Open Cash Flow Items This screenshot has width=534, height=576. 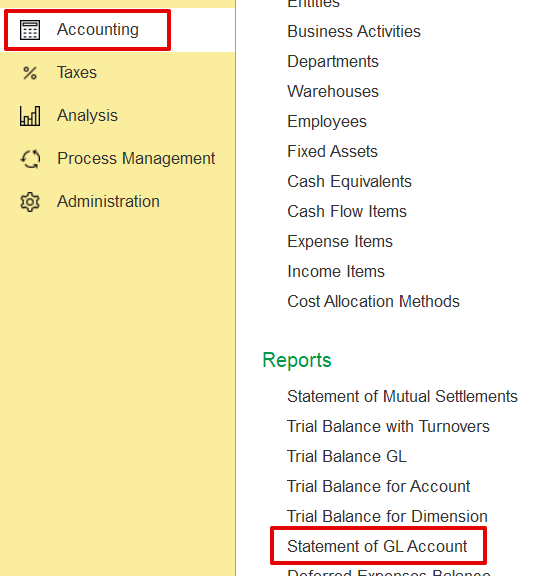click(347, 211)
